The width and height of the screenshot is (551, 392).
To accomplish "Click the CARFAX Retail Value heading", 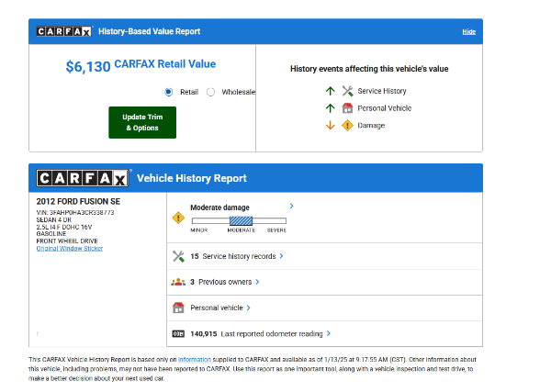I will tap(164, 64).
